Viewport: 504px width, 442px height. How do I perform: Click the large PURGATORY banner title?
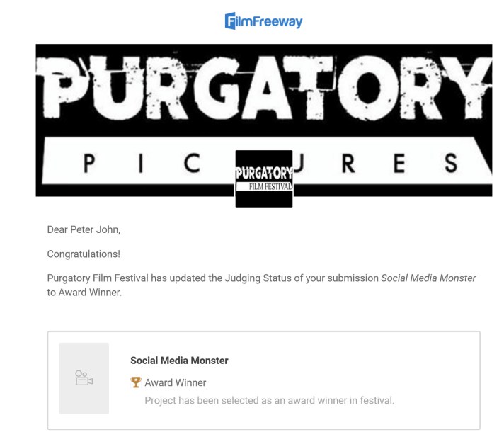(263, 91)
